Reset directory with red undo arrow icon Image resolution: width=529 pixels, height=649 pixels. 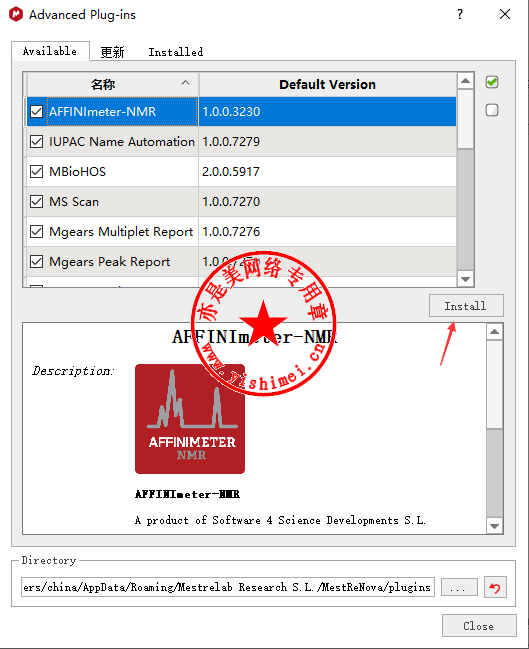[x=495, y=587]
